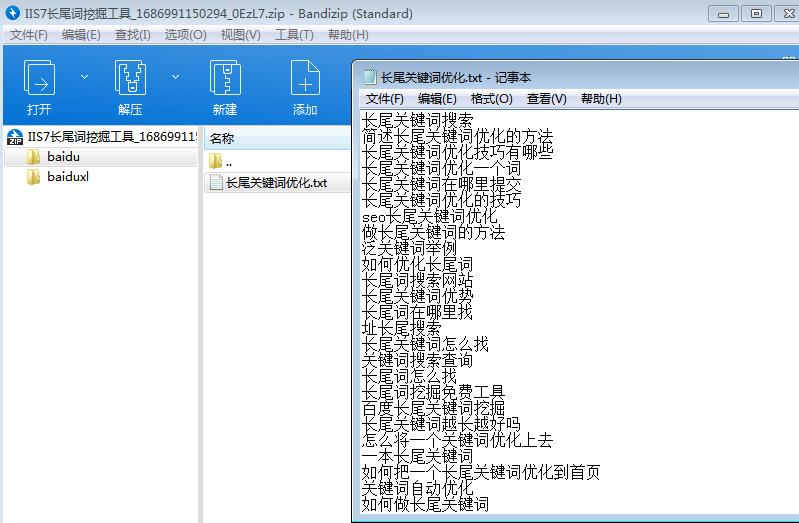Open the Bandizip 编辑(E) menu
799x523 pixels.
click(81, 35)
